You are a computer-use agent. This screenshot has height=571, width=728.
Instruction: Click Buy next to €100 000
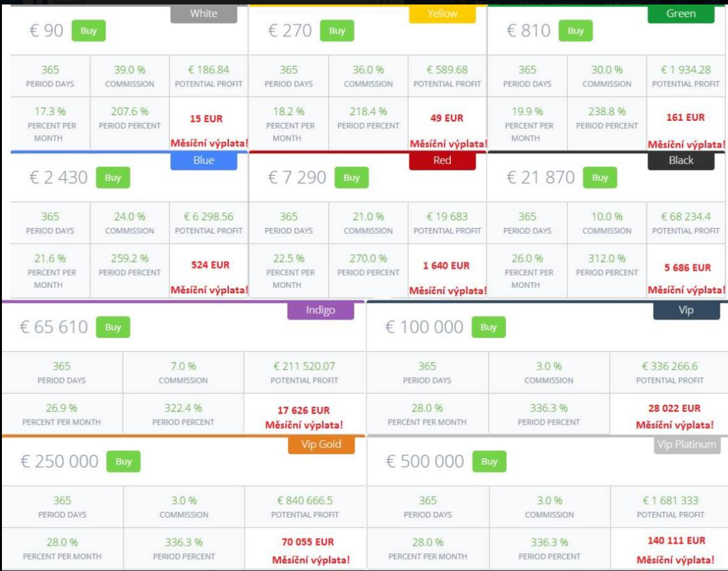coord(489,327)
